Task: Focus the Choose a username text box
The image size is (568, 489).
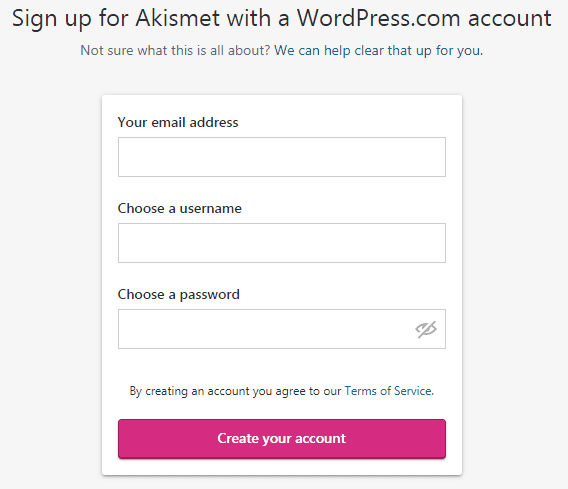Action: [282, 243]
